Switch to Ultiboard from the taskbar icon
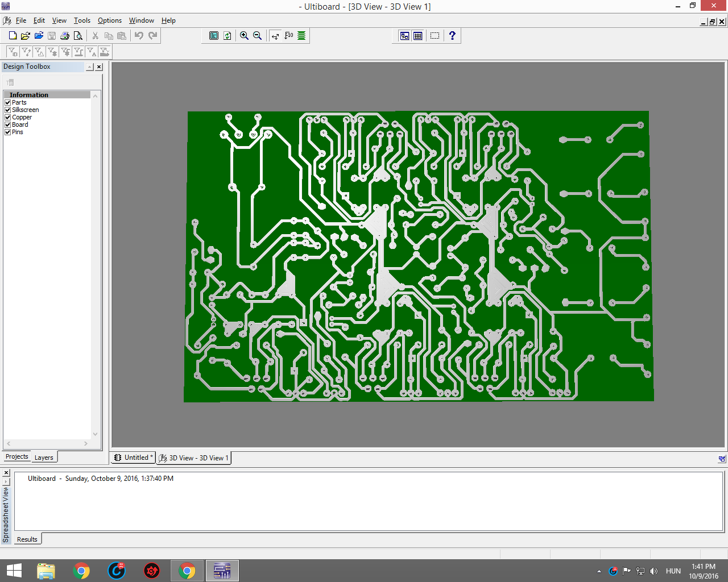The width and height of the screenshot is (728, 582). (x=222, y=571)
